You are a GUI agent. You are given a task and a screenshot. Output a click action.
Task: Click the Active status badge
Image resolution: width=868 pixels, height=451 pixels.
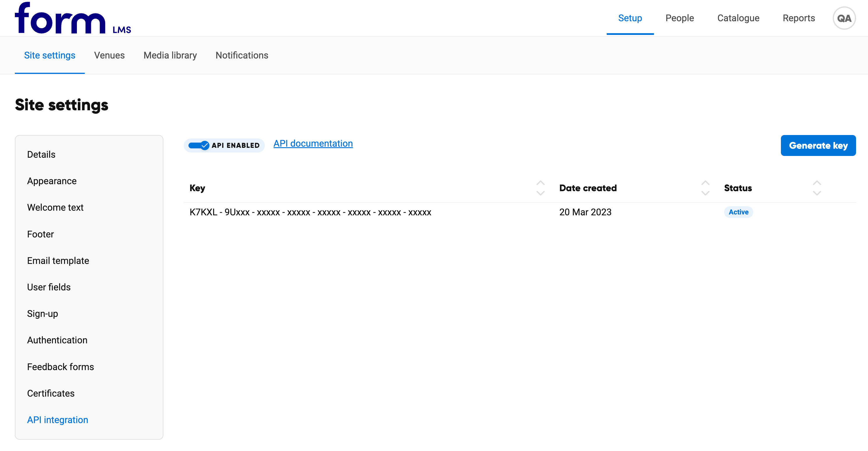pyautogui.click(x=738, y=212)
